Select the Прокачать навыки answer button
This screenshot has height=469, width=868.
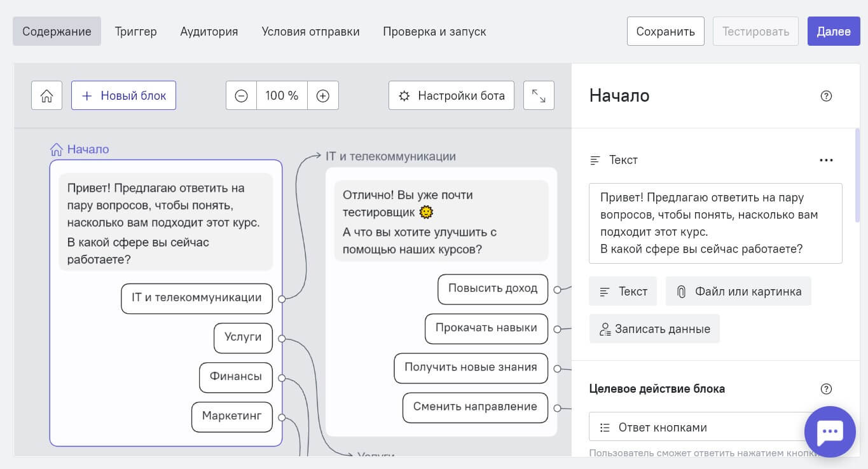(x=486, y=329)
